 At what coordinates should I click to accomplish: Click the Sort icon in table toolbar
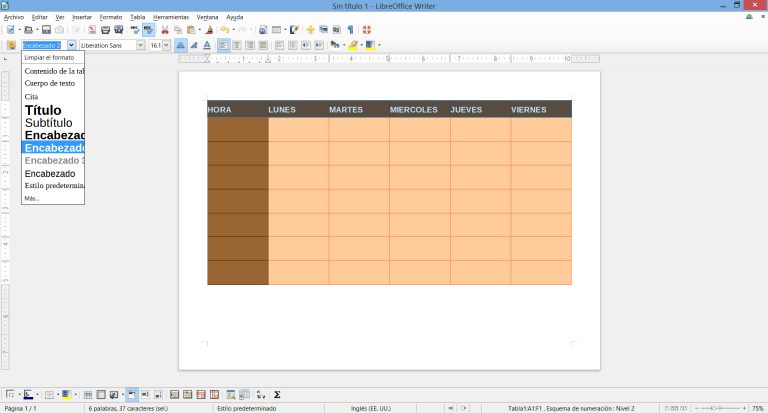tap(261, 394)
